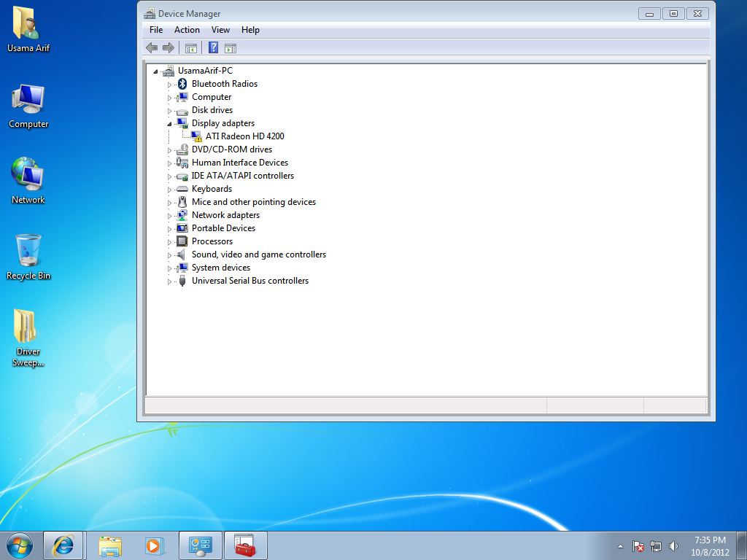Open Internet Explorer from the taskbar

[63, 545]
